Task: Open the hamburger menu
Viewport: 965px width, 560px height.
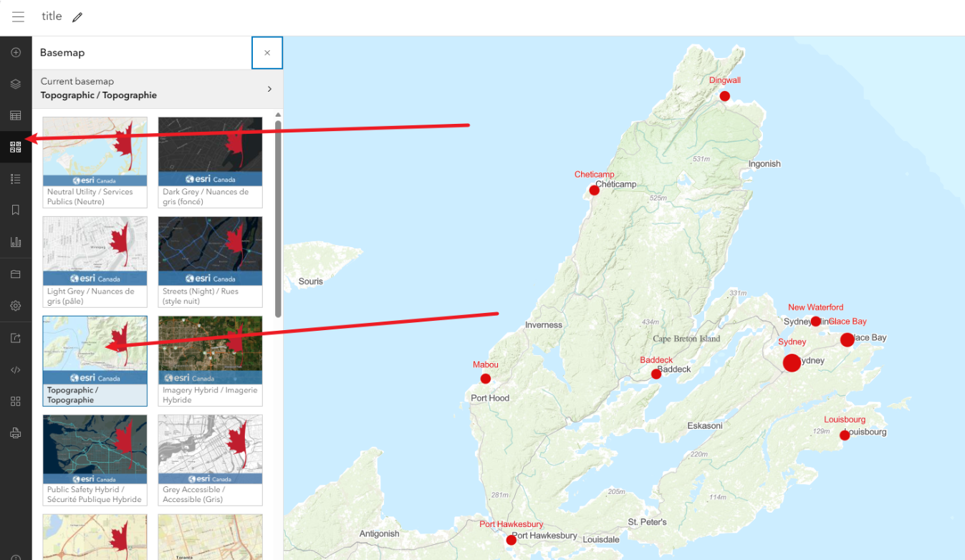Action: pyautogui.click(x=18, y=17)
